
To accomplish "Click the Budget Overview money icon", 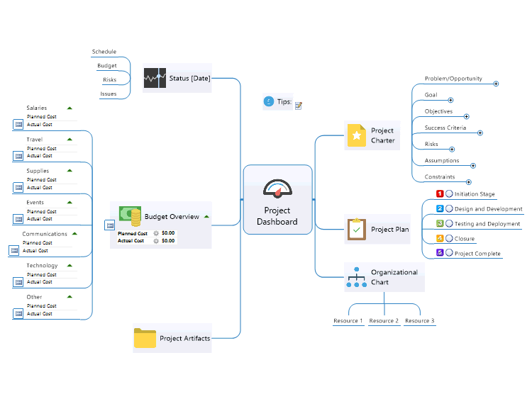I will pyautogui.click(x=130, y=216).
